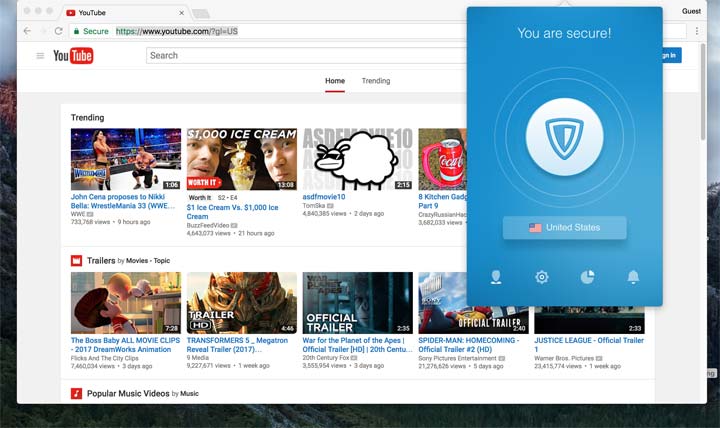This screenshot has height=428, width=720.
Task: Click the YouTube browser tab
Action: pyautogui.click(x=125, y=13)
